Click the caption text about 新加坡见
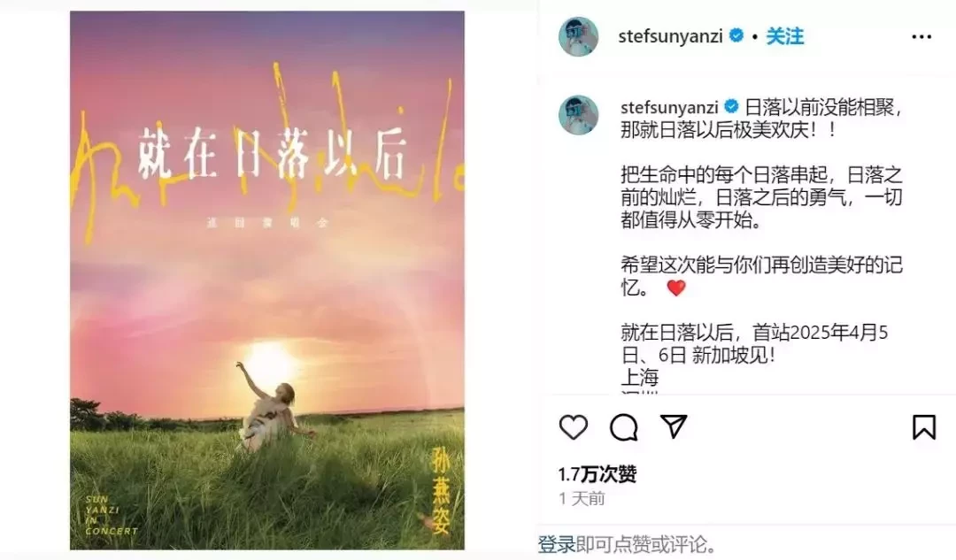 pos(754,343)
